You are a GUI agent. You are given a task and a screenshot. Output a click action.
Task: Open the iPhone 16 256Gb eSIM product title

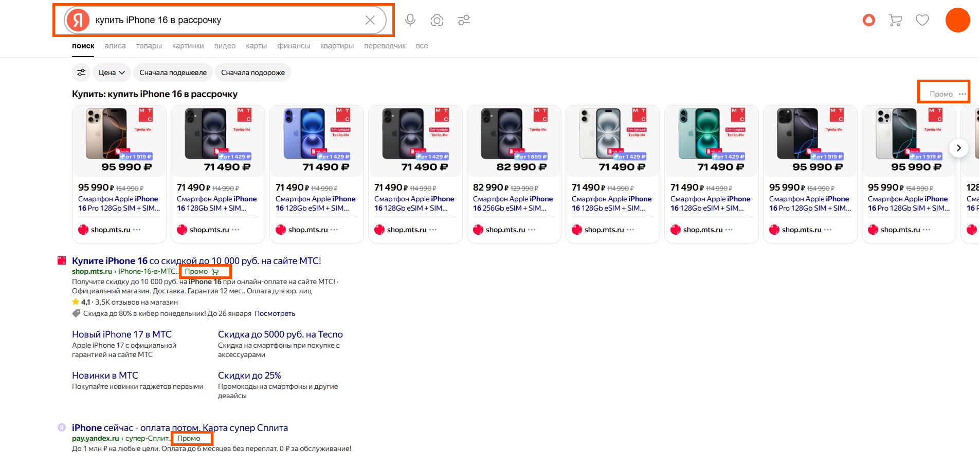(x=513, y=203)
